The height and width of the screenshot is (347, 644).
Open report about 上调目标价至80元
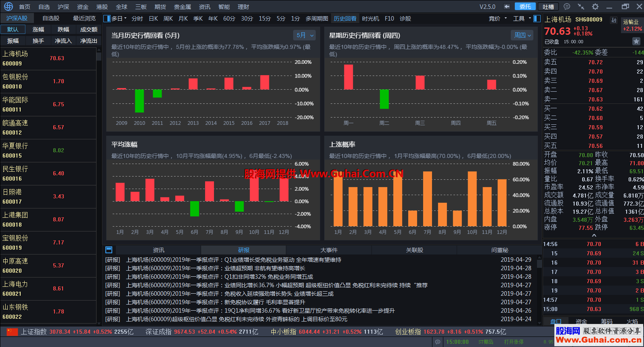318,319
